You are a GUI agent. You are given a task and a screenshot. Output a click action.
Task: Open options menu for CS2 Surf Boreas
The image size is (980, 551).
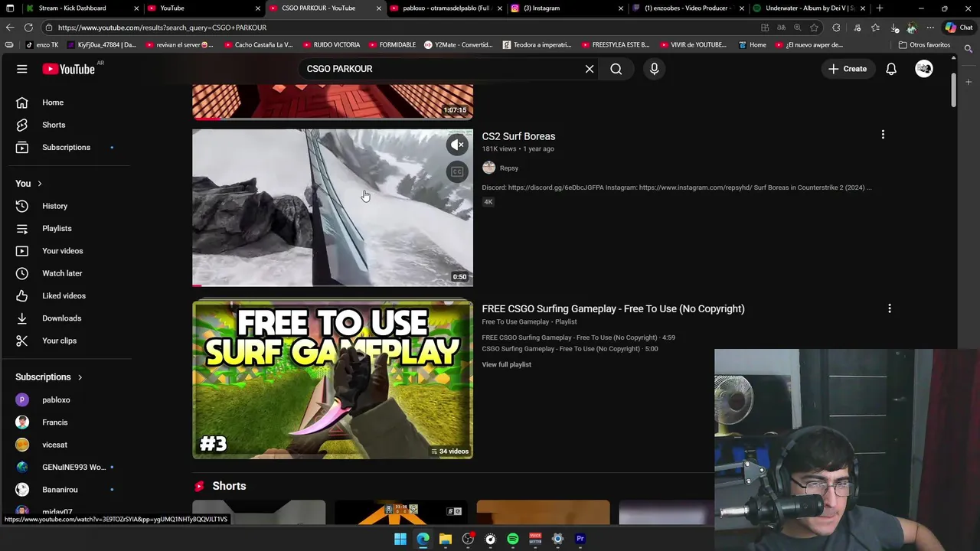pyautogui.click(x=883, y=135)
